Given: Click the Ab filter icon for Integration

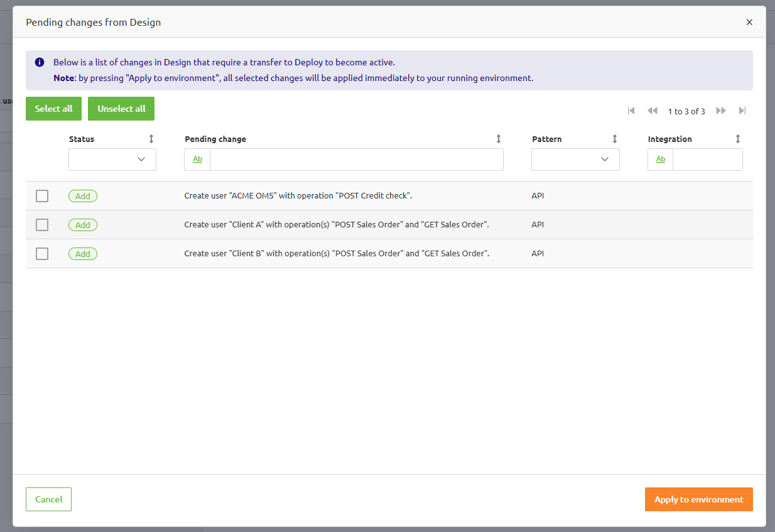Looking at the screenshot, I should click(x=661, y=160).
